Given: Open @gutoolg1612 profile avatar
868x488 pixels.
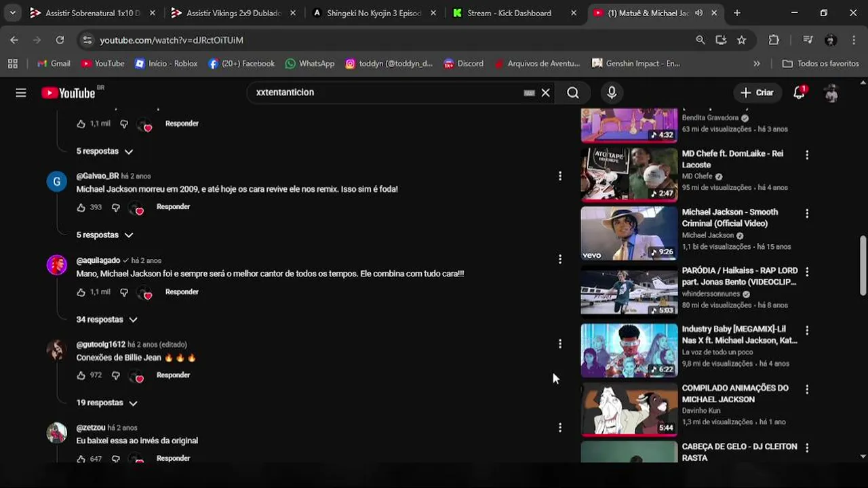Looking at the screenshot, I should [x=56, y=350].
